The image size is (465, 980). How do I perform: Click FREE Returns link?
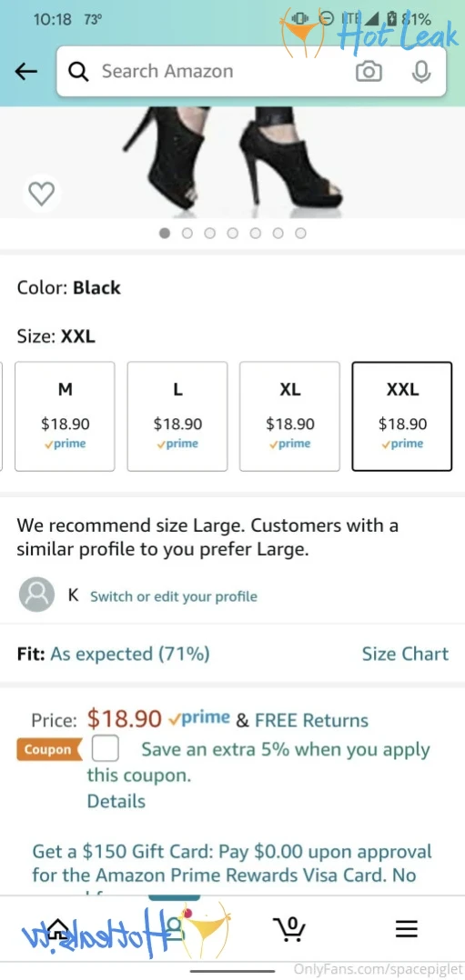point(311,720)
